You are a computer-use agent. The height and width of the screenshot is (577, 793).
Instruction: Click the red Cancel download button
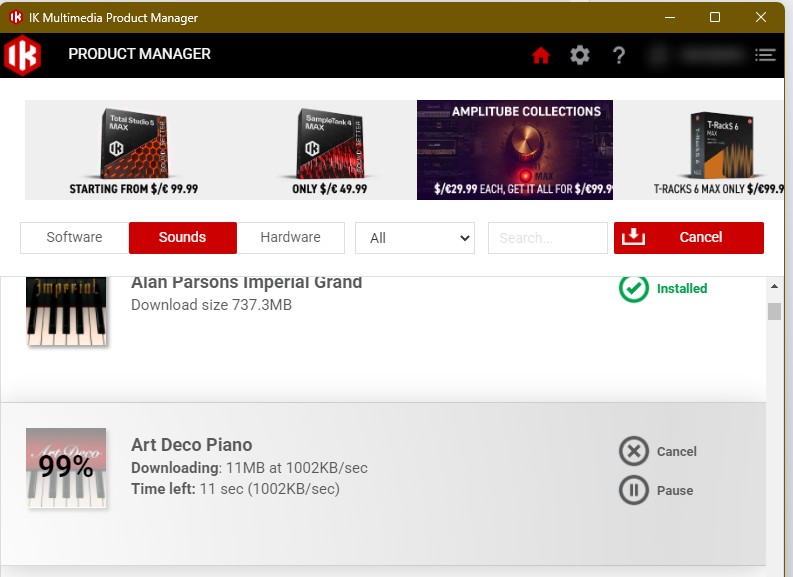[689, 238]
